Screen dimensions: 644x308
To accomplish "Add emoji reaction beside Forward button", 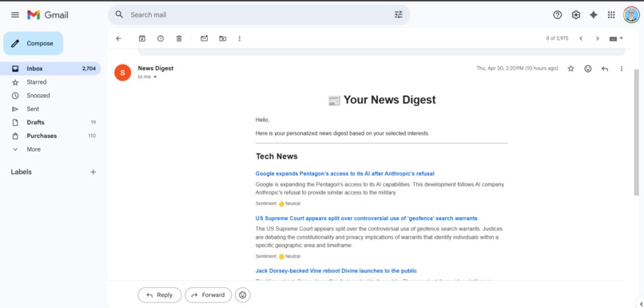I will (243, 295).
